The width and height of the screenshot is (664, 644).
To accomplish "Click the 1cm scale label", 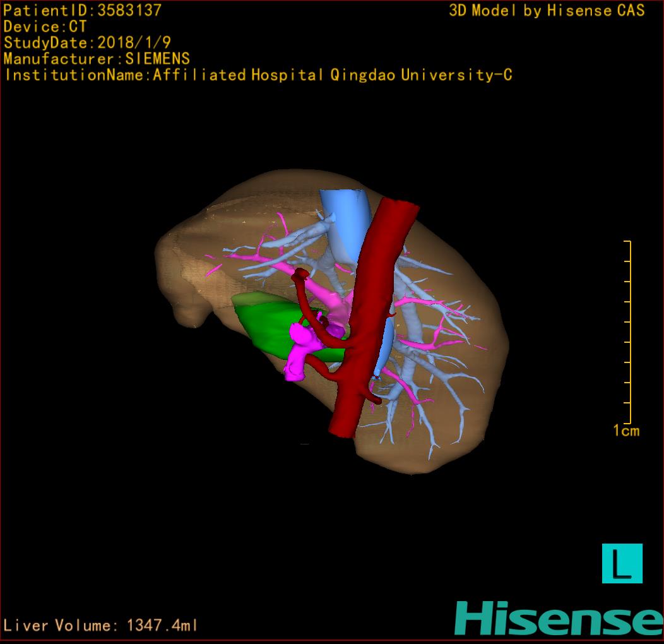I will (x=626, y=431).
